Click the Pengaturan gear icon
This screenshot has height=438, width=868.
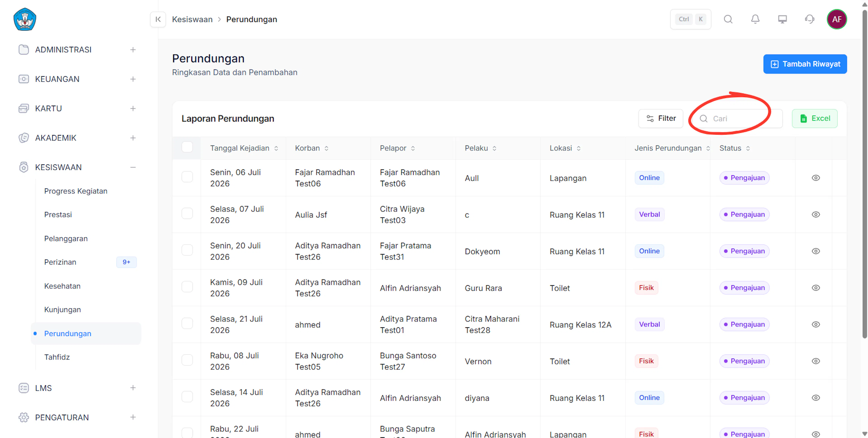(24, 417)
